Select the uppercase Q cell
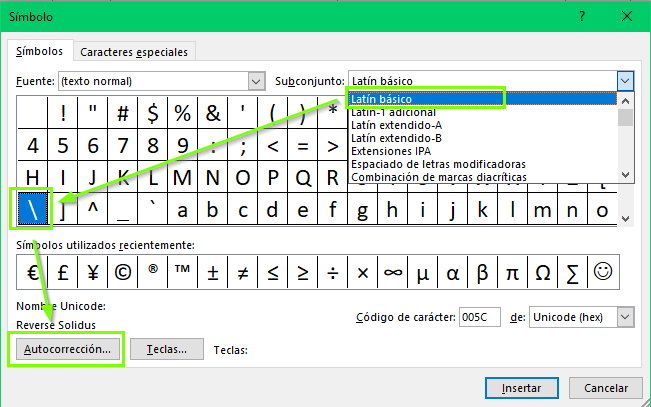 303,177
